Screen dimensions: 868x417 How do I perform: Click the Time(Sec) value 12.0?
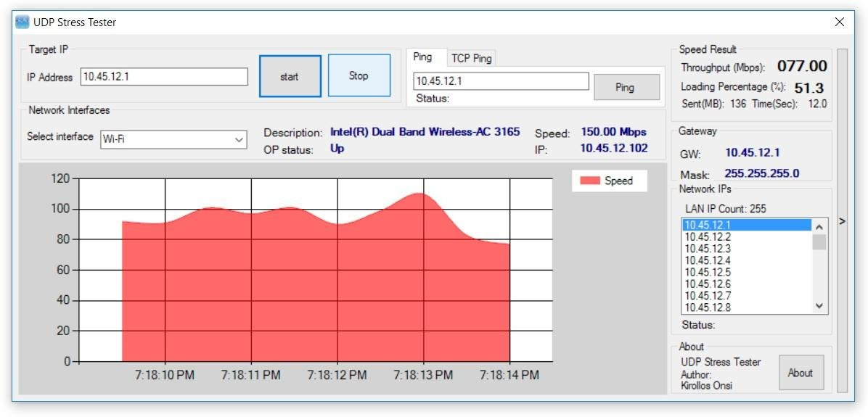click(x=818, y=104)
